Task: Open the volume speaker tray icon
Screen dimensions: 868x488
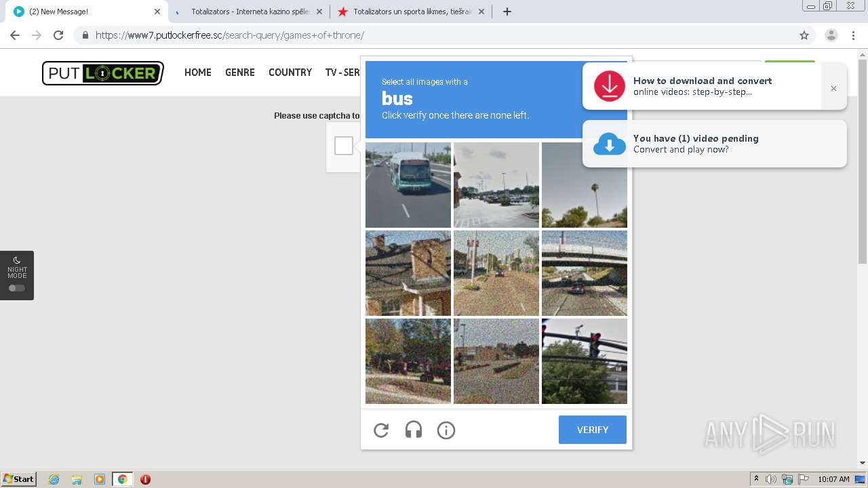Action: click(771, 479)
